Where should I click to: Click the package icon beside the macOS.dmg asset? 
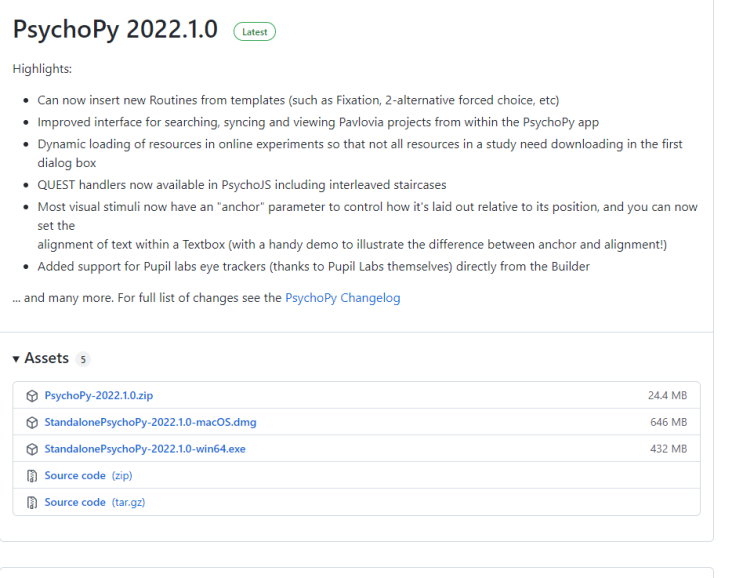click(x=32, y=422)
